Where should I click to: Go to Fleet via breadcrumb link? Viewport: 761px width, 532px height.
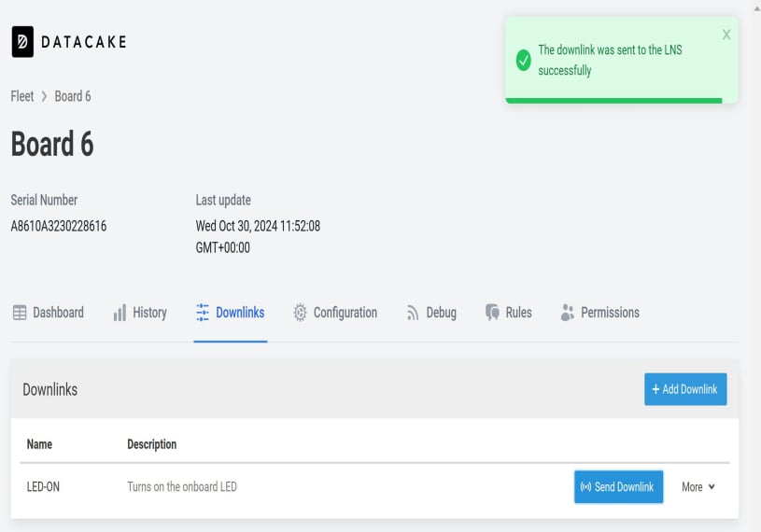click(22, 96)
